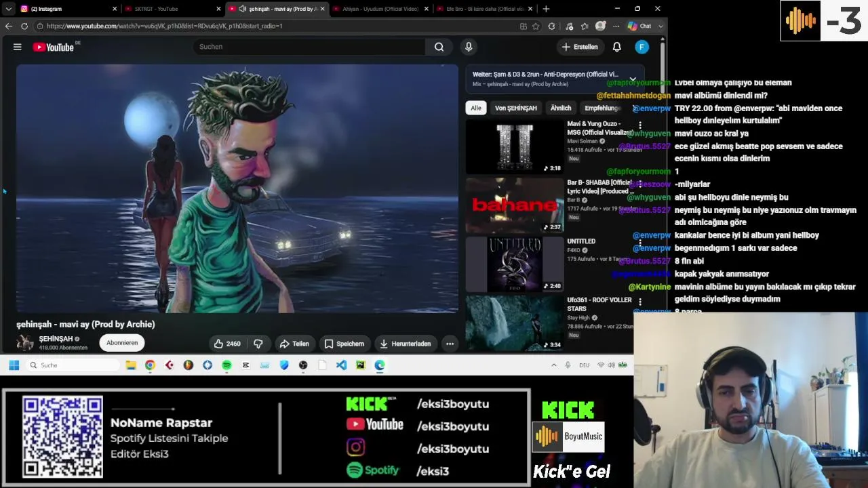Save the video using Speichern

tap(344, 344)
